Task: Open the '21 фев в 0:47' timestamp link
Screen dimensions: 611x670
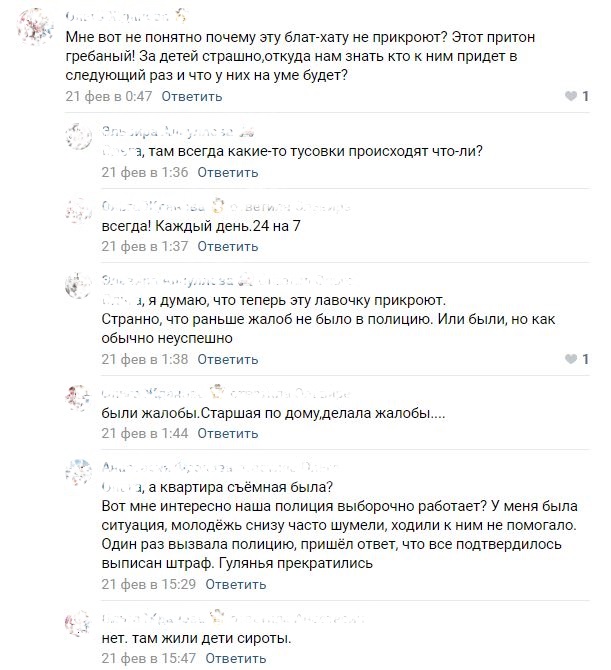Action: (109, 96)
